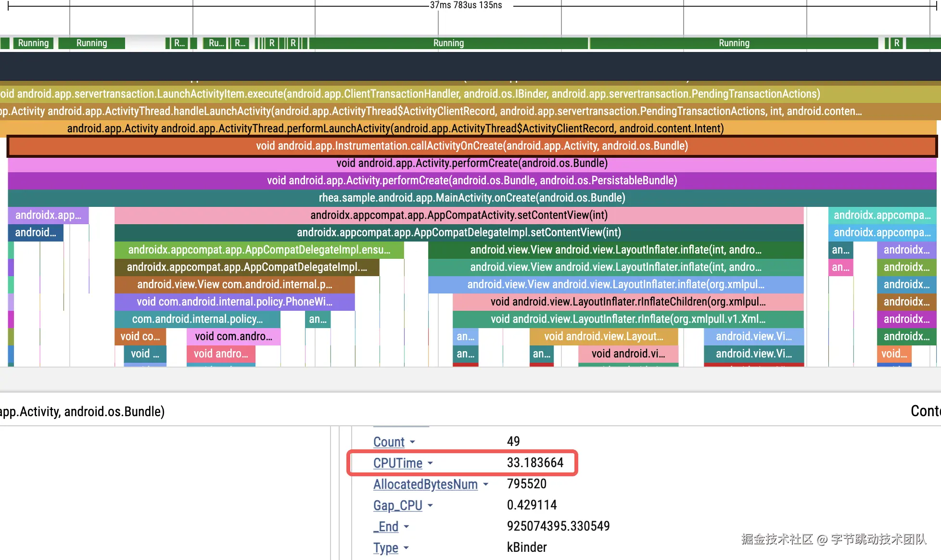Select the AppCompatActivity.setContentView slice
The width and height of the screenshot is (941, 560).
tap(459, 216)
